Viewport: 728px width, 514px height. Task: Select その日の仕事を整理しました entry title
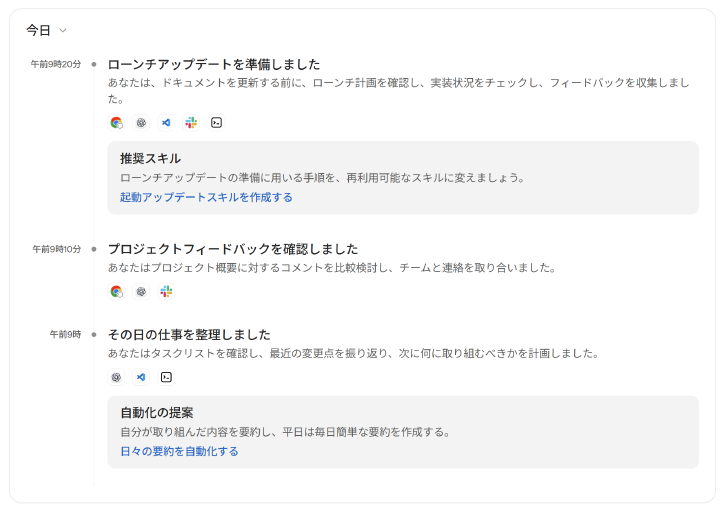(189, 334)
